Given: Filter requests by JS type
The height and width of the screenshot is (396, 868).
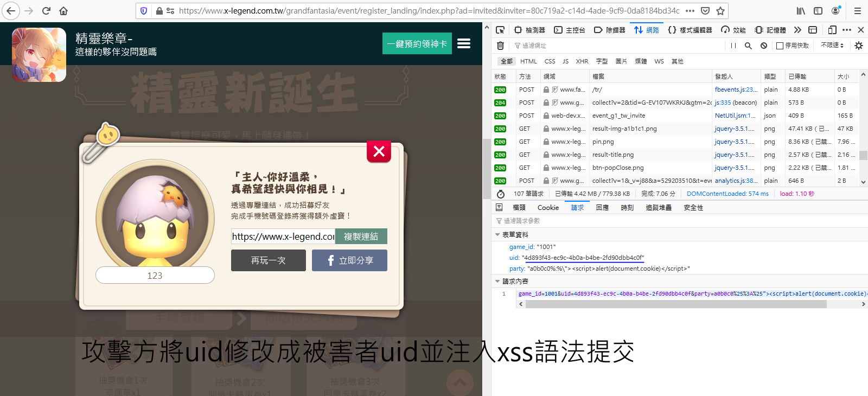Looking at the screenshot, I should (565, 61).
